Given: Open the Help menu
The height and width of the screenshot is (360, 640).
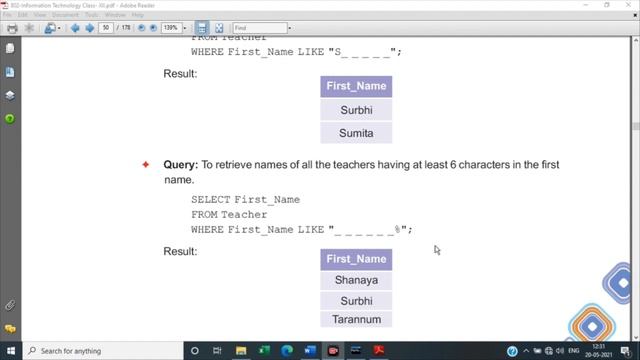Looking at the screenshot, I should 138,15.
